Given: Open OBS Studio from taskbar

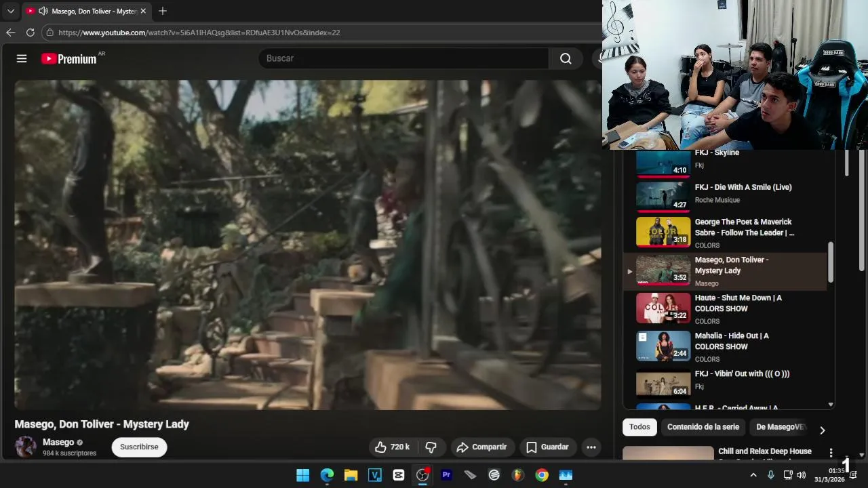Looking at the screenshot, I should pyautogui.click(x=422, y=475).
